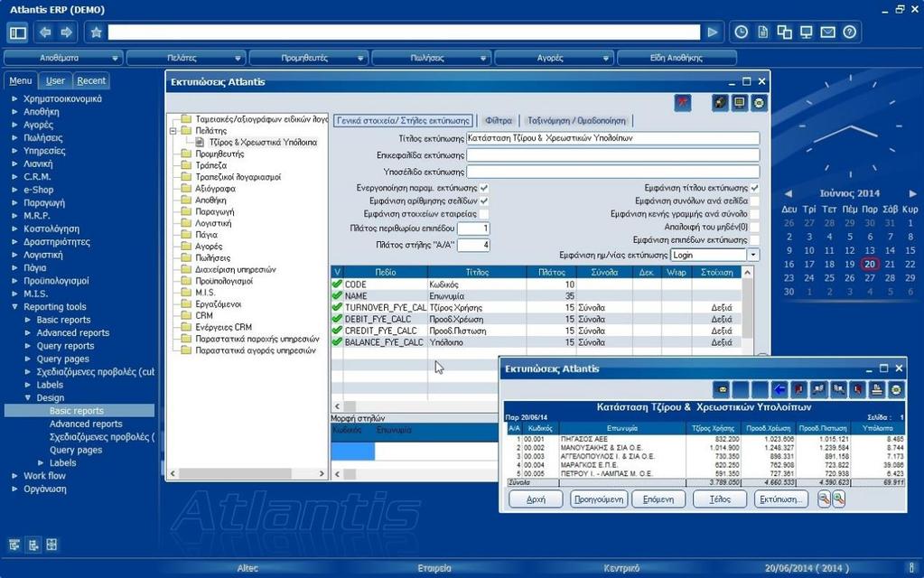Click the forward arrow navigation icon

(67, 33)
